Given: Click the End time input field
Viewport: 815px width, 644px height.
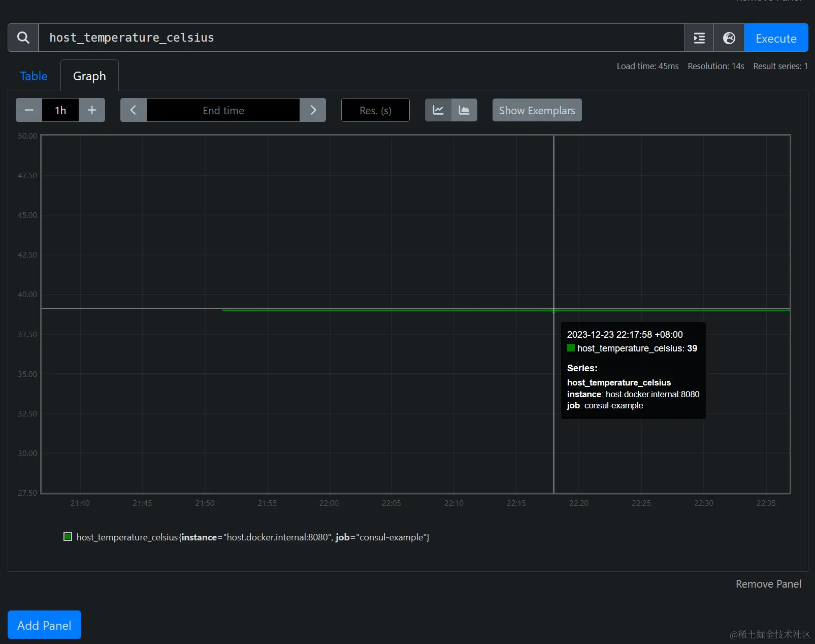Looking at the screenshot, I should (x=223, y=110).
